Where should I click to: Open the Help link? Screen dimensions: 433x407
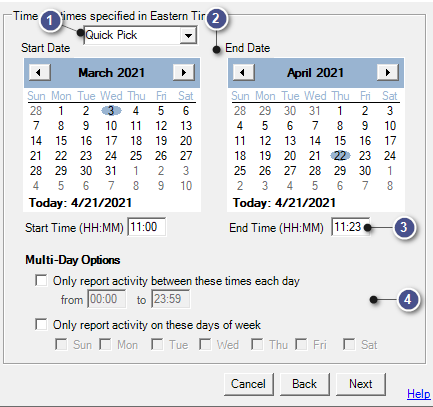[419, 394]
